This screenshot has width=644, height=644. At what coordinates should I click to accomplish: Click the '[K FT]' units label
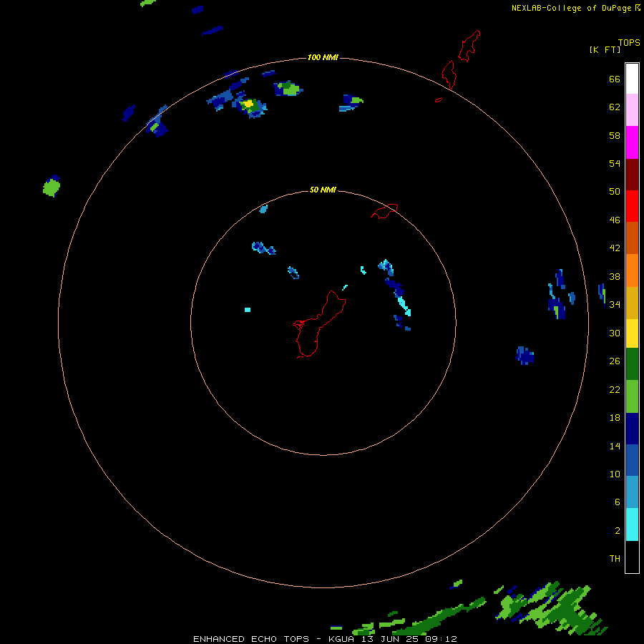(x=605, y=50)
